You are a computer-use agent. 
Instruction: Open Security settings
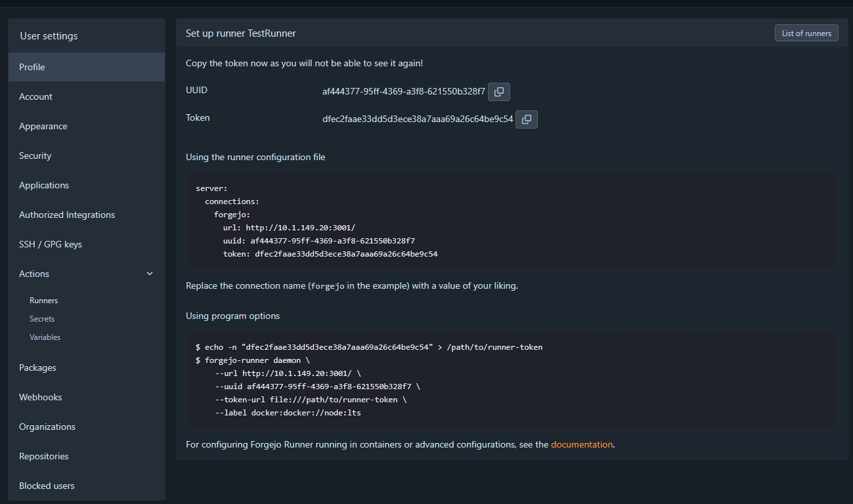tap(87, 156)
